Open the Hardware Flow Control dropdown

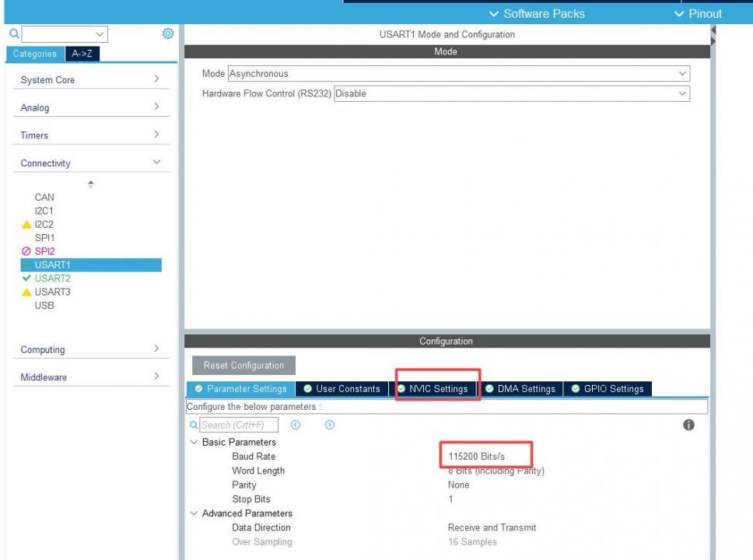pos(512,93)
